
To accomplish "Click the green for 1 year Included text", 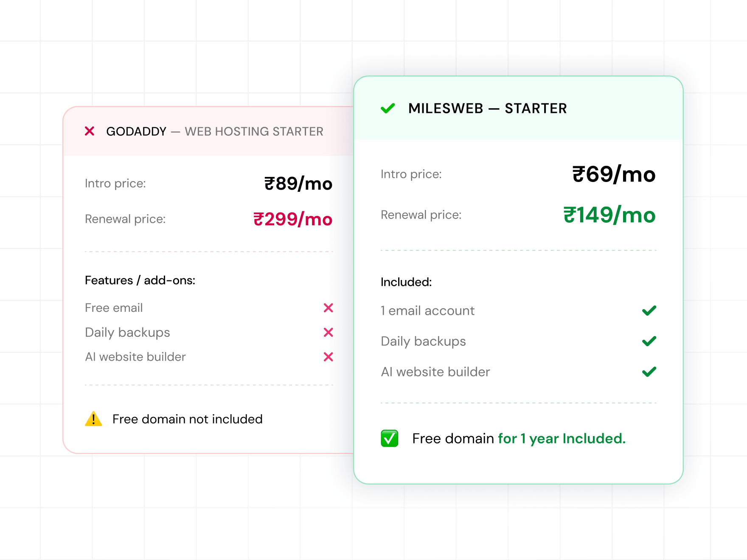I will 562,439.
